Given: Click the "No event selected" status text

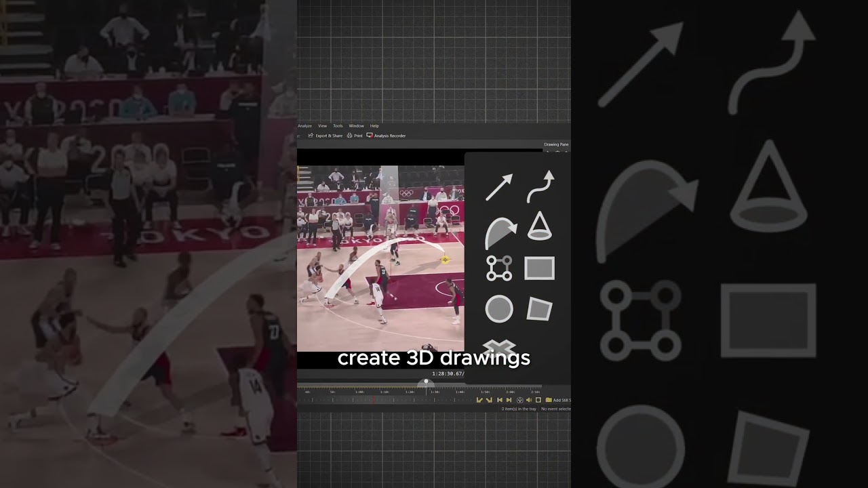Looking at the screenshot, I should [x=556, y=409].
